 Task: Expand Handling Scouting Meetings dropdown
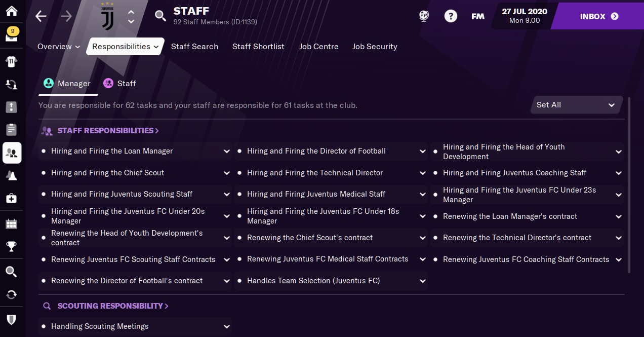227,327
